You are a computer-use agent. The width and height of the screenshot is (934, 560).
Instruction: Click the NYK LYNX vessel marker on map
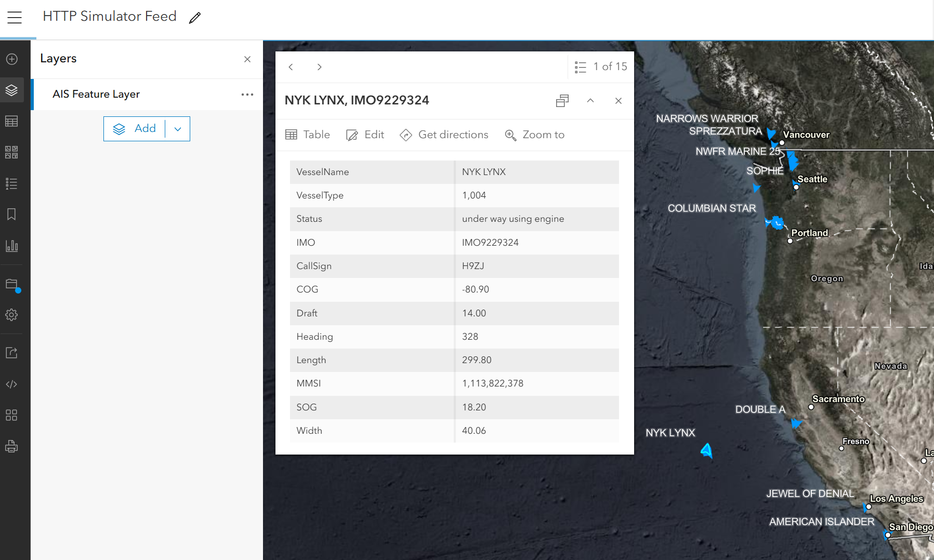(x=707, y=450)
